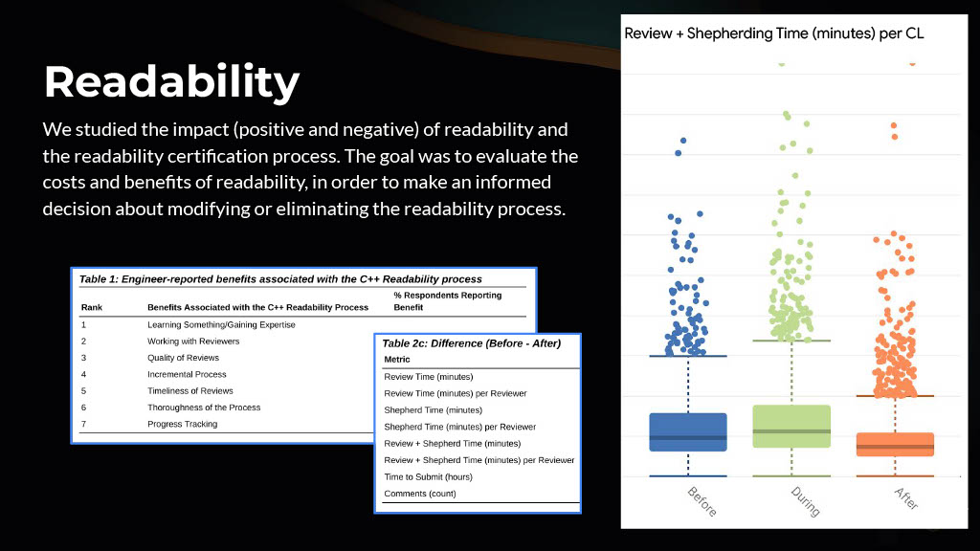Click the "Review + Shepherd Time (minutes)" row

pos(453,444)
